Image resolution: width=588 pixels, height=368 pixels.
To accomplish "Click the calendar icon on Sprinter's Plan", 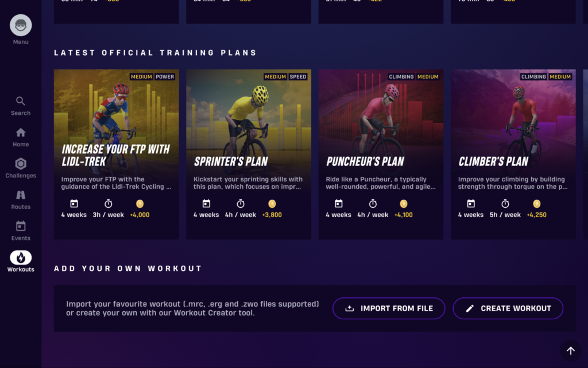I will (206, 204).
